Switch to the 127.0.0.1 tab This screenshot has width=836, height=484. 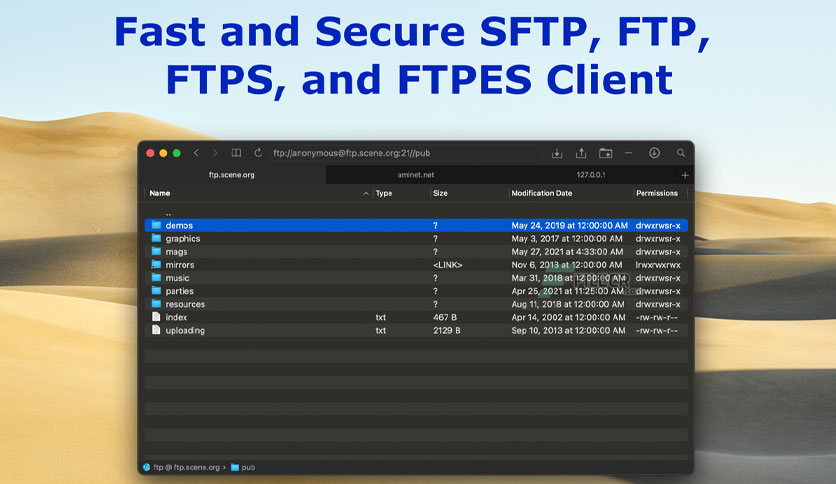[591, 175]
